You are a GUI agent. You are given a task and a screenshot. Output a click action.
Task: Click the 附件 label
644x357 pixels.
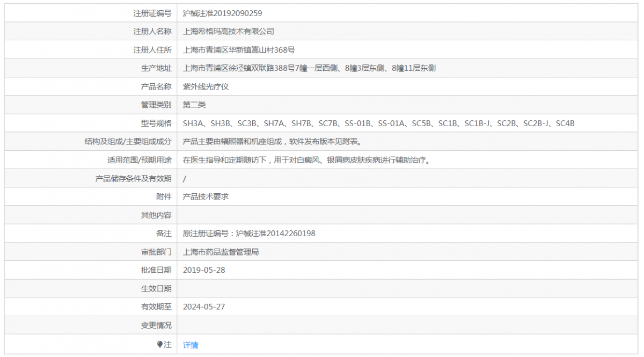point(164,196)
